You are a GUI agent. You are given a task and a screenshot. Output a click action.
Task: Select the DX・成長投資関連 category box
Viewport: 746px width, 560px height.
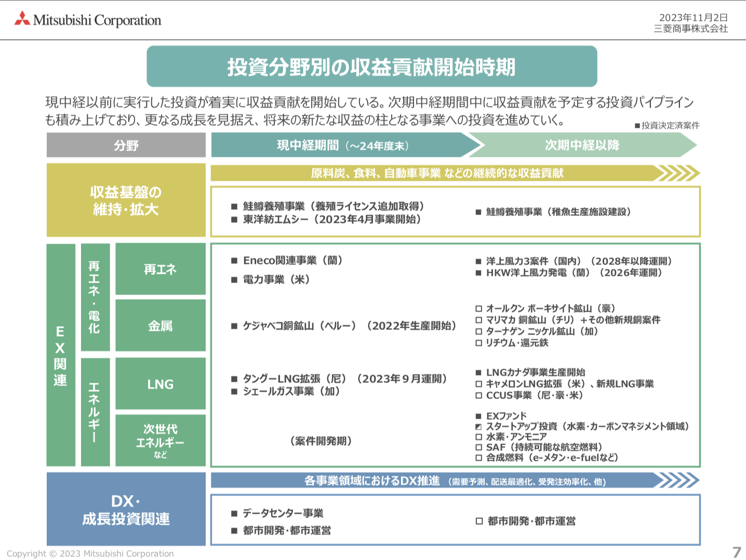tap(126, 509)
